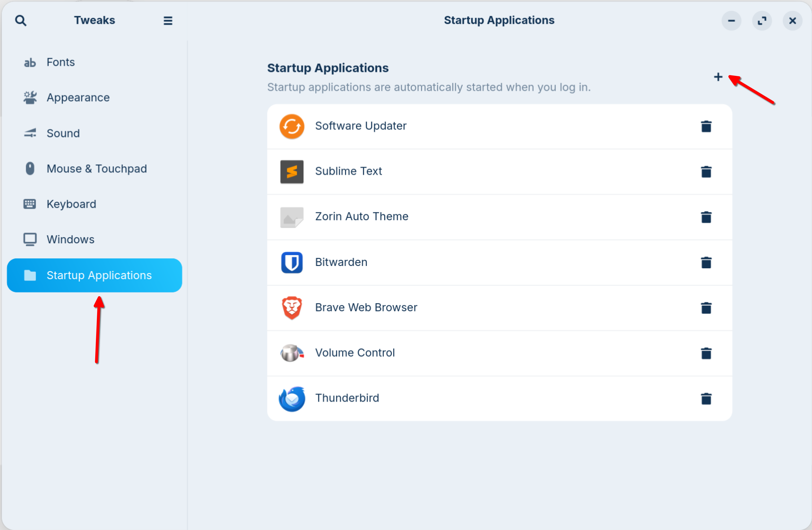Screen dimensions: 812x530
Task: Open the hamburger menu in Tweaks header
Action: [x=168, y=21]
